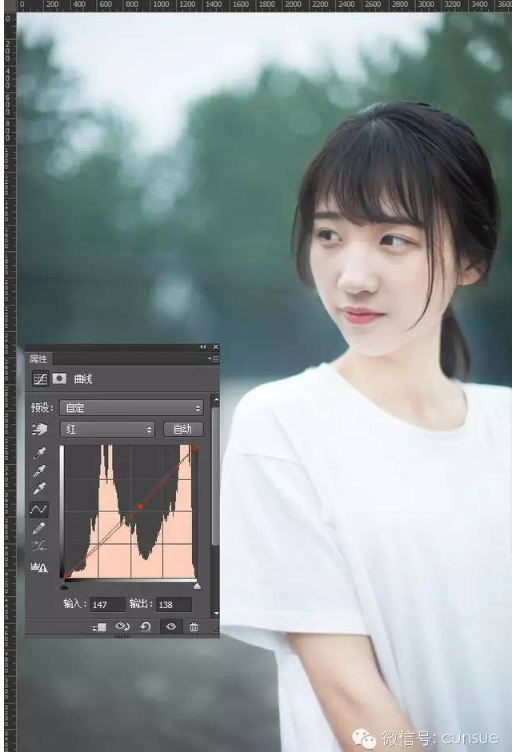The height and width of the screenshot is (752, 512).
Task: Click the histogram clipping warning icon
Action: 39,567
